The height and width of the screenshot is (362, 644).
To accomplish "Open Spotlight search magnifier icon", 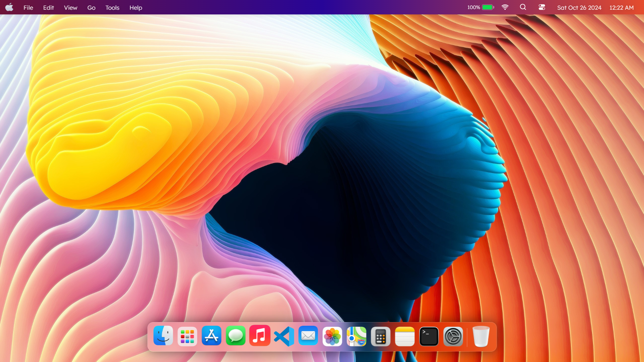I will point(523,7).
